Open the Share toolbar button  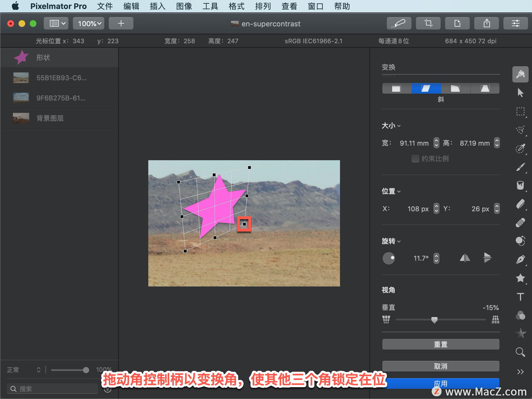[486, 23]
